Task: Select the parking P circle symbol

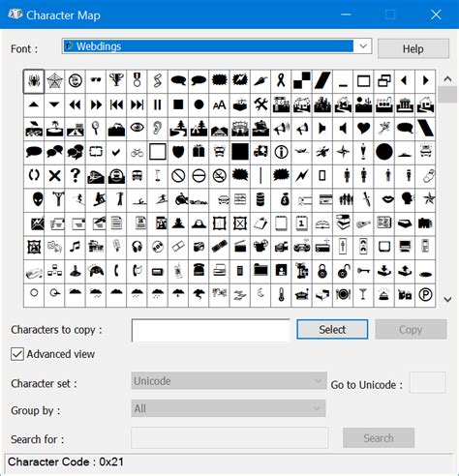Action: click(x=425, y=295)
